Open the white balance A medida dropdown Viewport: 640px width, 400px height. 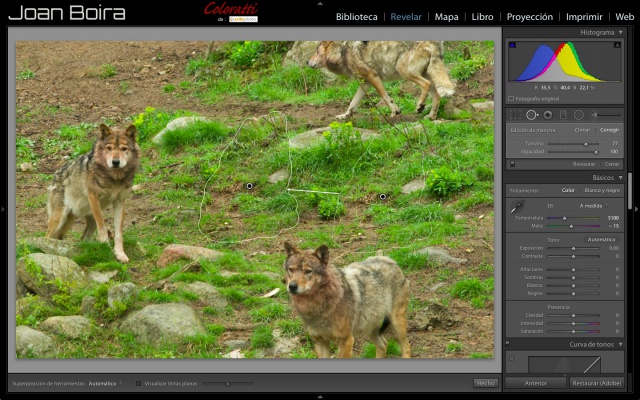(x=593, y=206)
